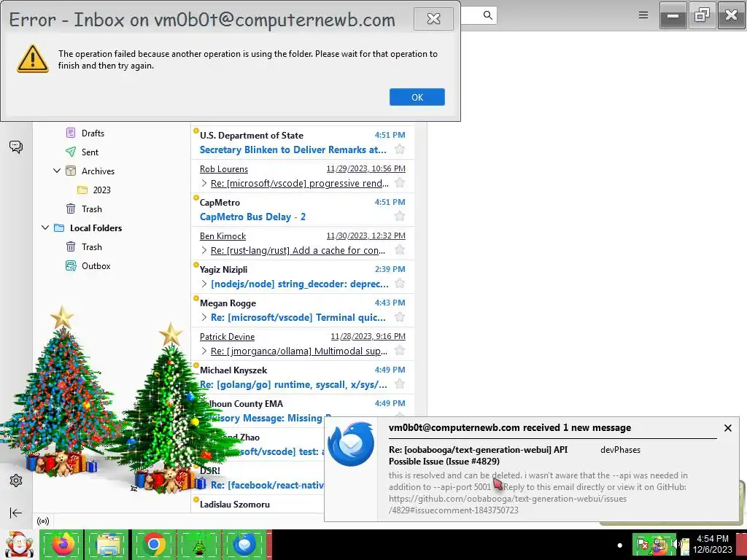Click the network tray icon
The height and width of the screenshot is (560, 747).
pos(659,544)
